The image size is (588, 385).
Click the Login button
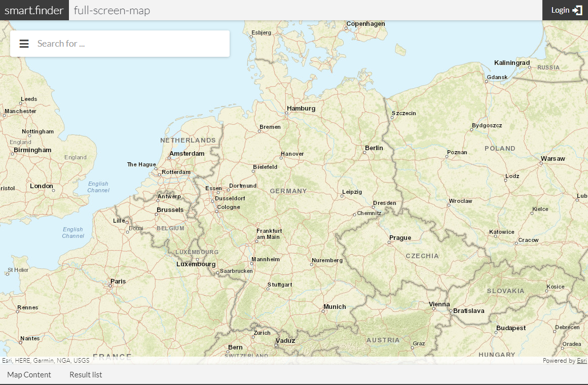pyautogui.click(x=561, y=10)
